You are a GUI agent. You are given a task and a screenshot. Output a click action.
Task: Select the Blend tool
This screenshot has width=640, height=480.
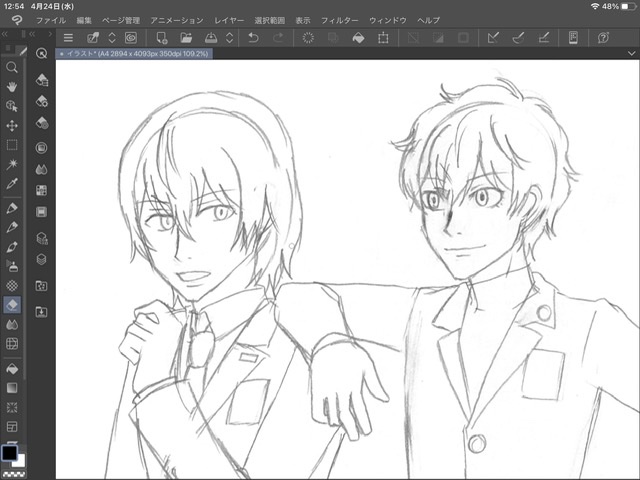[x=12, y=324]
